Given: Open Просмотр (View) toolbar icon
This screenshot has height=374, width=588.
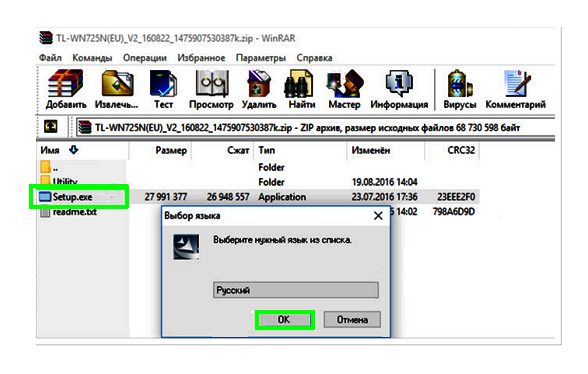Looking at the screenshot, I should [211, 89].
